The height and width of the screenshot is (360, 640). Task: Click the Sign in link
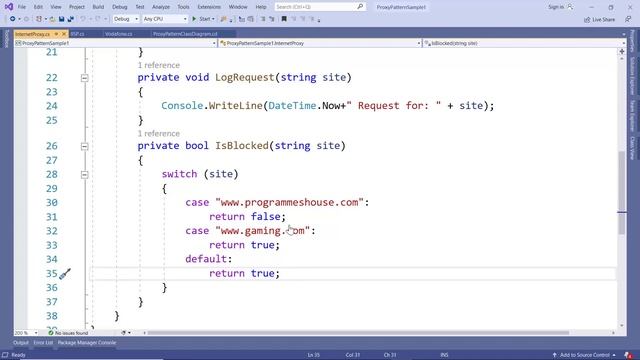tap(556, 7)
